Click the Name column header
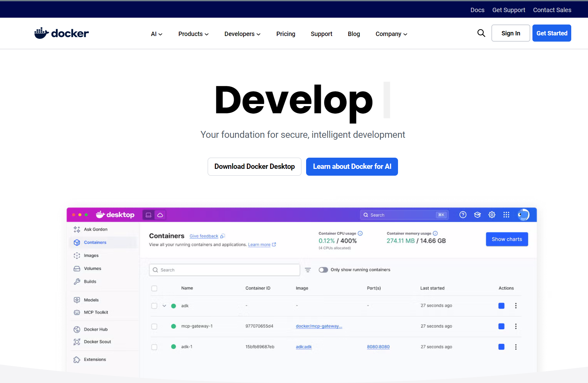 click(187, 288)
